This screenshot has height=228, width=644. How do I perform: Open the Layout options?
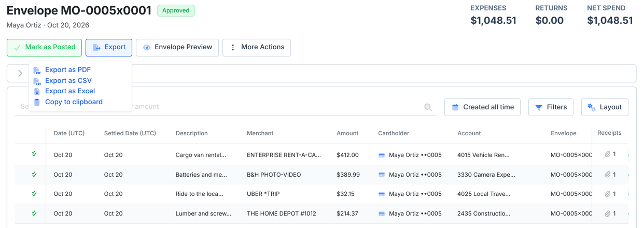pyautogui.click(x=605, y=107)
